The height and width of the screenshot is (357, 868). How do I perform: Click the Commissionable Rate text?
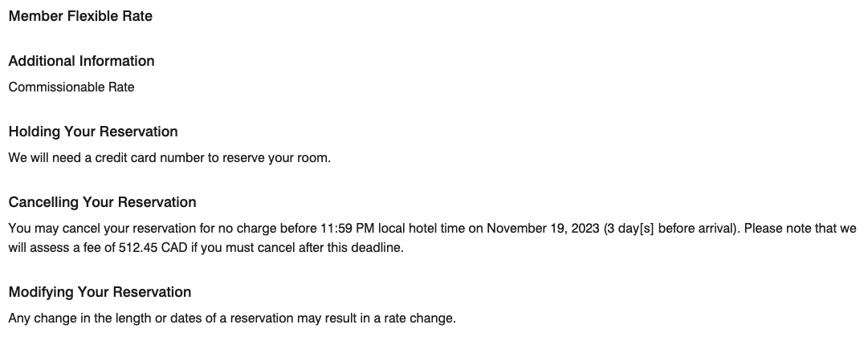pos(71,87)
